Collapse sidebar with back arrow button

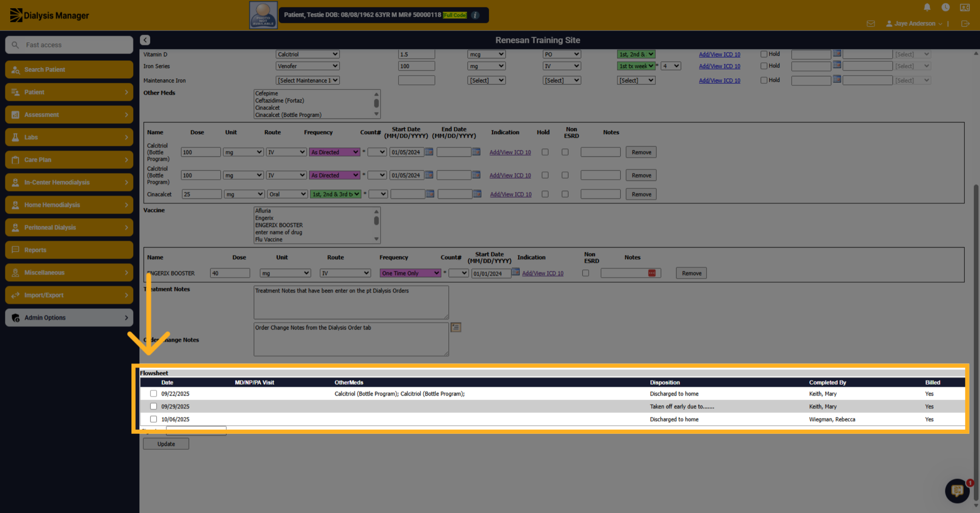pos(145,40)
